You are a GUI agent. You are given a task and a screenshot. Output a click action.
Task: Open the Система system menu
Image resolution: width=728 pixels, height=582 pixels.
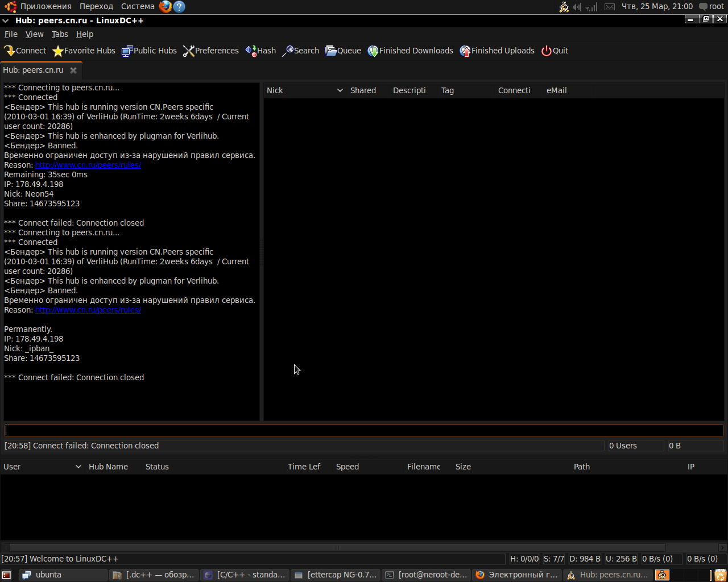(x=138, y=6)
